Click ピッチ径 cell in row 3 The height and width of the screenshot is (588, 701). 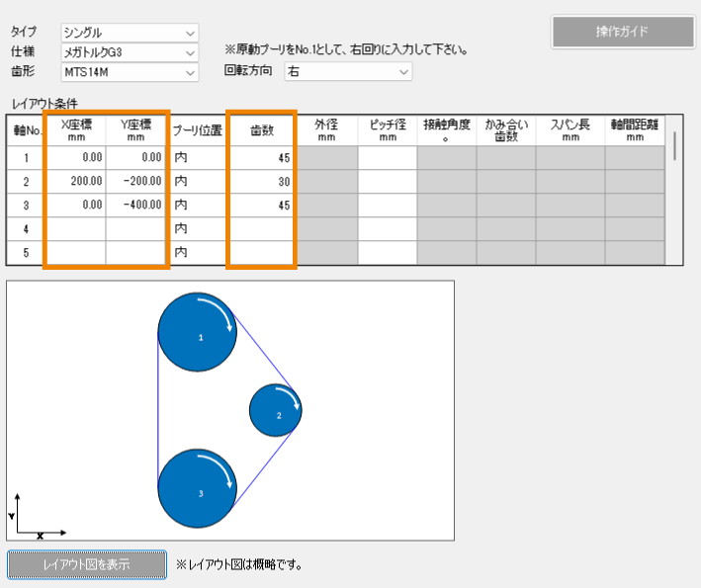[x=388, y=205]
